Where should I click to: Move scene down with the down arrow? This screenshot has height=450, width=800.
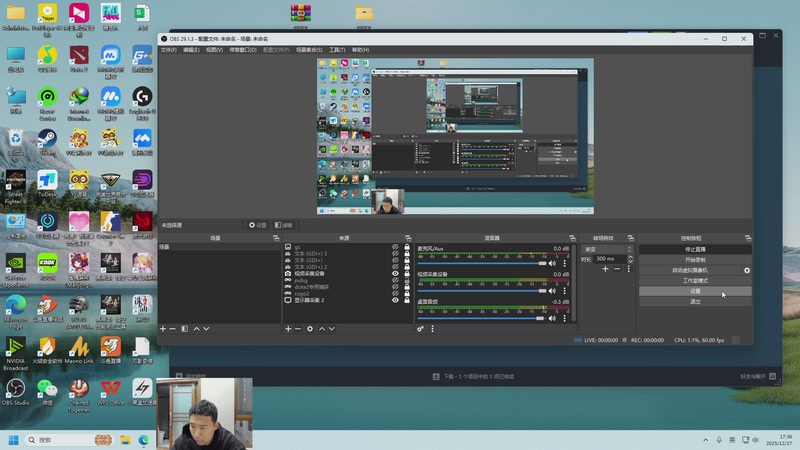(206, 329)
